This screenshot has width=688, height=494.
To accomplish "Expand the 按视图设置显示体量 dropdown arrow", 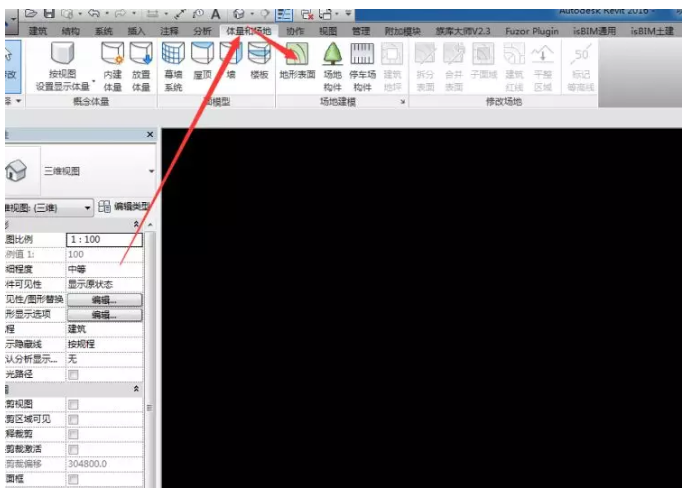I will (93, 82).
